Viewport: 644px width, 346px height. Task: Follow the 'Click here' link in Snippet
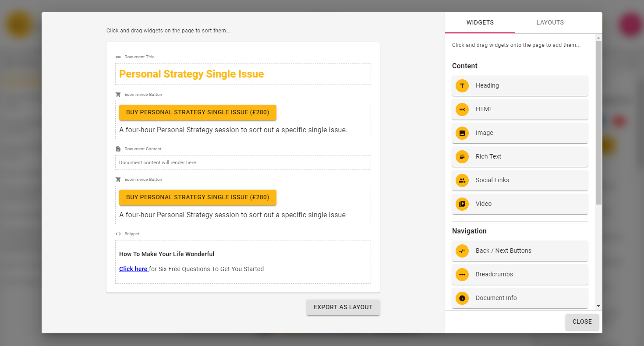click(x=133, y=269)
